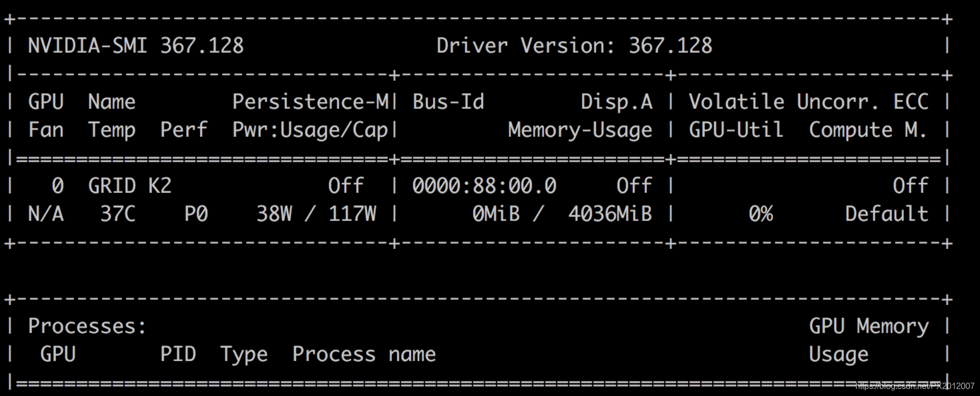Screen dimensions: 980x396
Task: Click the compute mode 'Default'
Action: (x=887, y=214)
